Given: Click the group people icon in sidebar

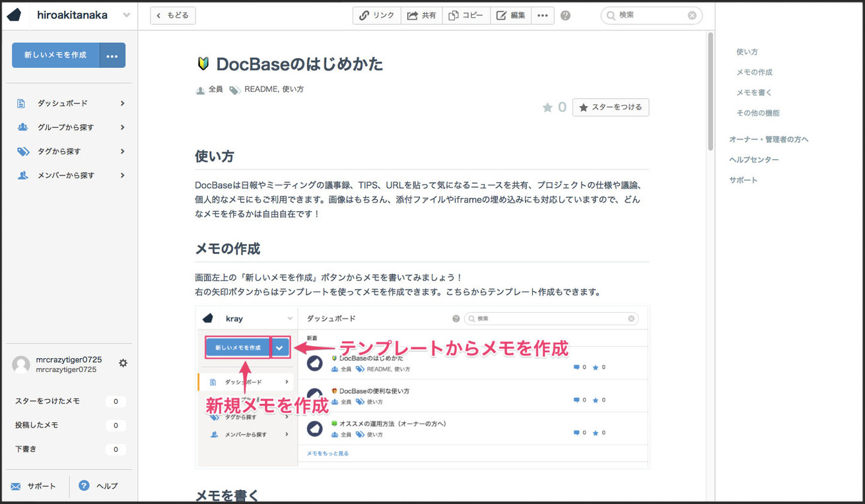Looking at the screenshot, I should coord(22,127).
